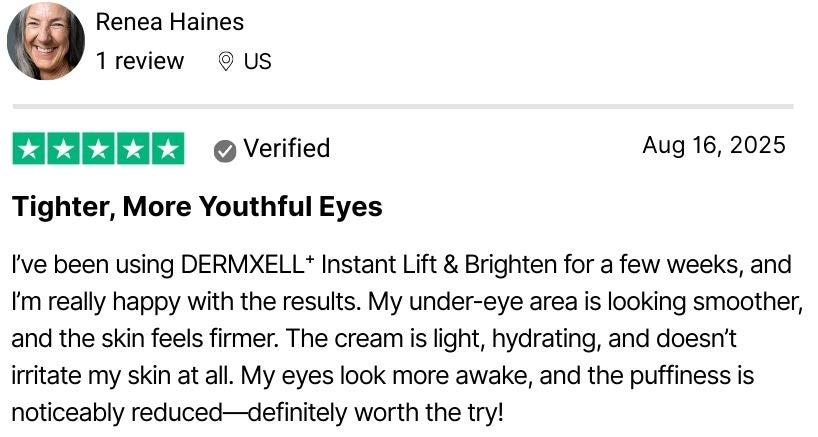Click the third green rating star

pyautogui.click(x=98, y=149)
